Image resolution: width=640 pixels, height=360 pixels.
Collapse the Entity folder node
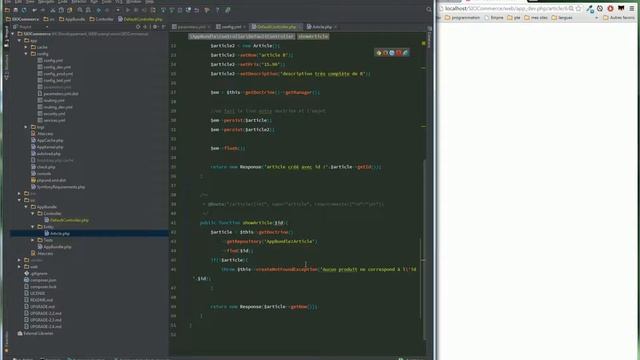click(33, 227)
